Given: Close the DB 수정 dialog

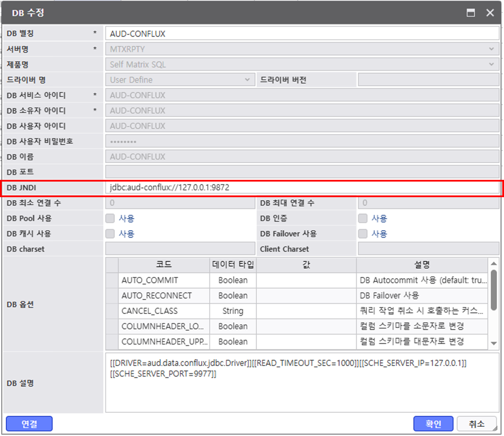Looking at the screenshot, I should tap(490, 13).
